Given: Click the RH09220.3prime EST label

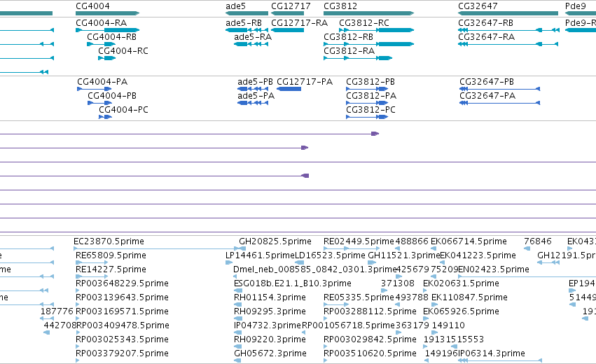Looking at the screenshot, I should click(270, 339).
